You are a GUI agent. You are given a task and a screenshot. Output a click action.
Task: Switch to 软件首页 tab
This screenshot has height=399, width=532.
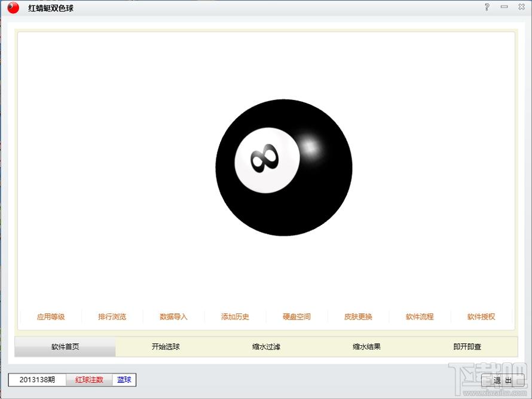(x=65, y=347)
